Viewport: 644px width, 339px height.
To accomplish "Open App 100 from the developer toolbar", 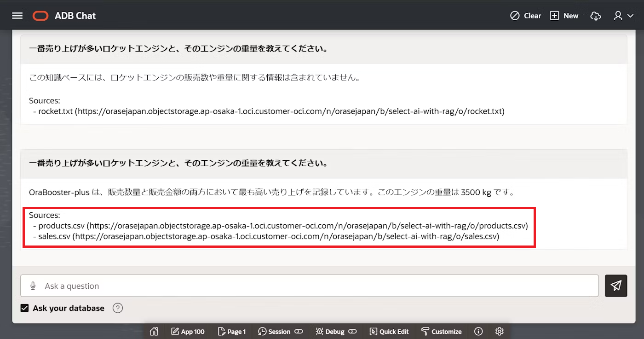I will 188,331.
